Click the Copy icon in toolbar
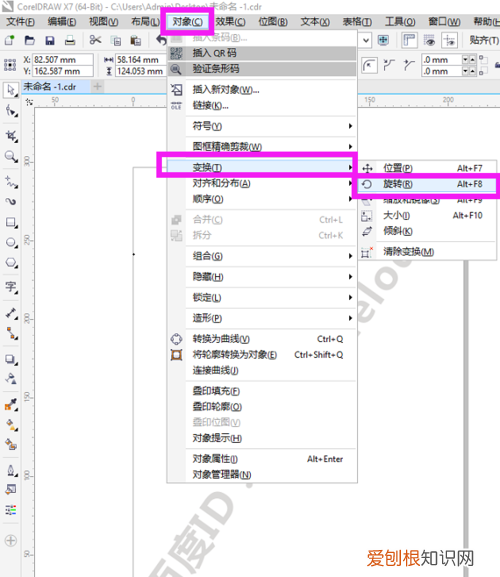 tap(116, 40)
